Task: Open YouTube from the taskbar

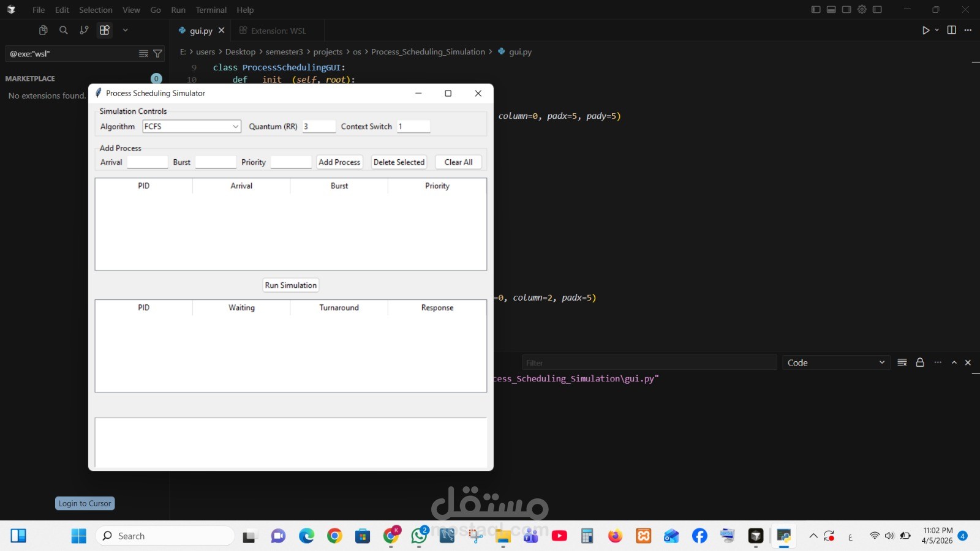Action: (x=559, y=536)
